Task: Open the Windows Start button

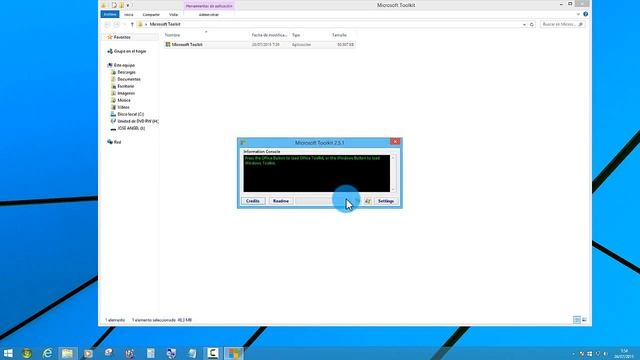Action: [x=8, y=353]
